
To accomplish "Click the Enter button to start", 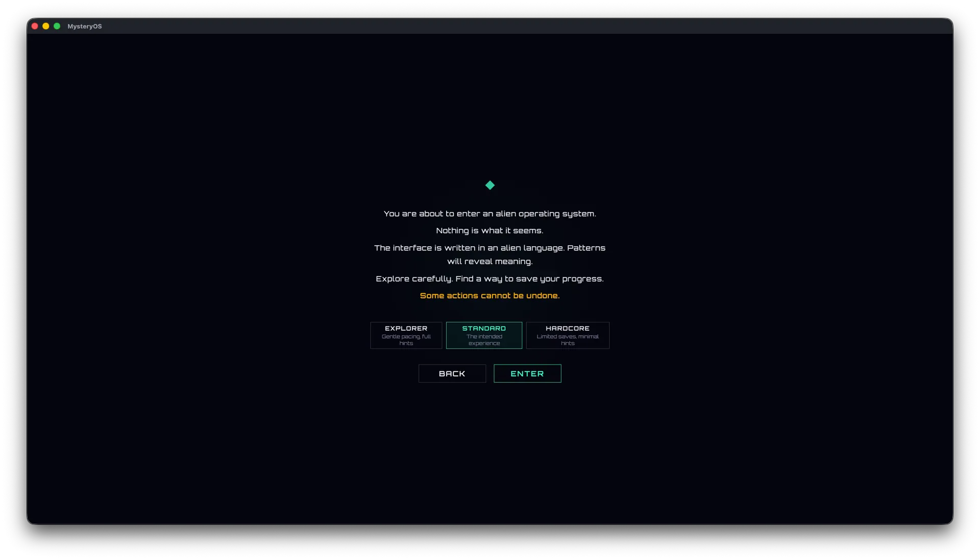I will point(527,373).
